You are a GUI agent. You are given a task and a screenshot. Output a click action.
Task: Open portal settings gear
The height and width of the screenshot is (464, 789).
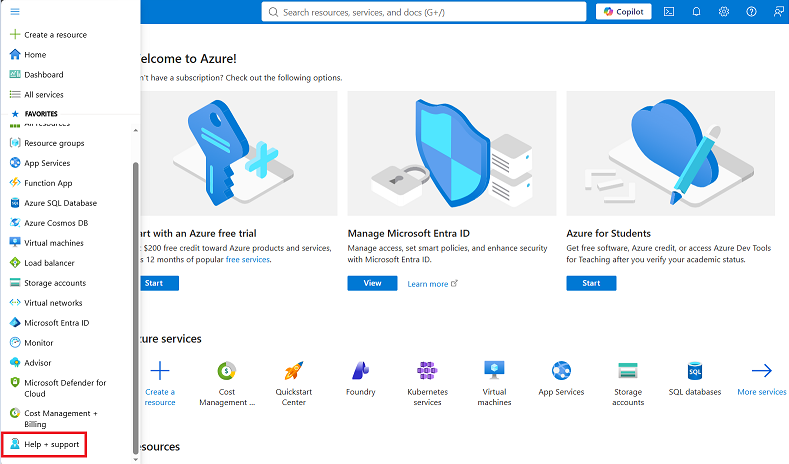724,12
